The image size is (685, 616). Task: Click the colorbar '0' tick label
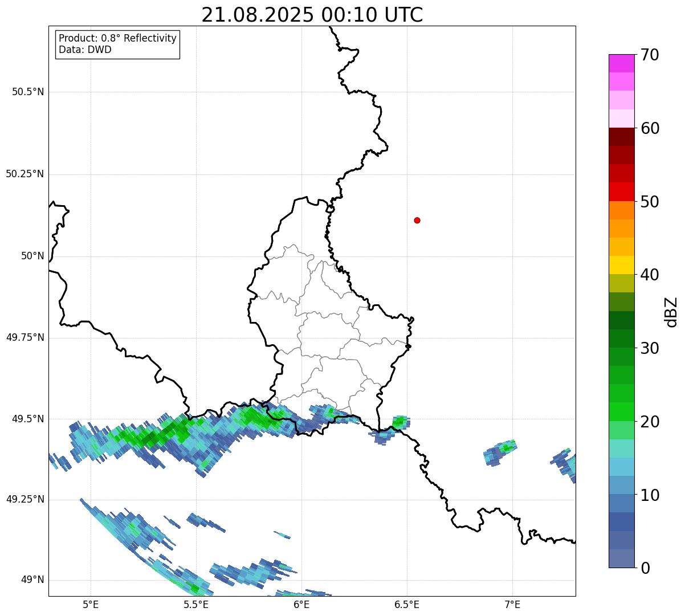(x=645, y=568)
